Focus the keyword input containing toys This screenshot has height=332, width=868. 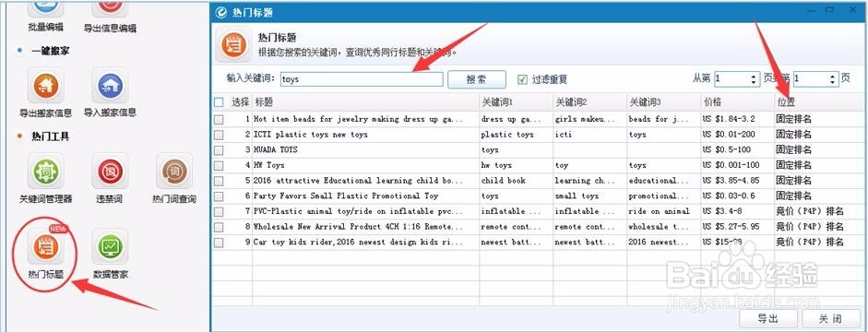tap(362, 79)
